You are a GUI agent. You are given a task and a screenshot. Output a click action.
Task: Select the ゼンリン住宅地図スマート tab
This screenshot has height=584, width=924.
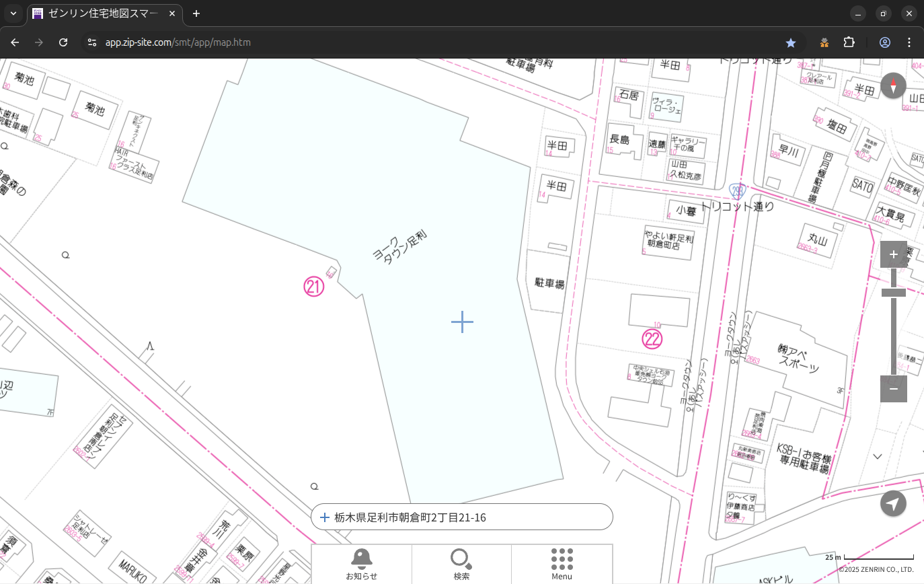click(104, 13)
